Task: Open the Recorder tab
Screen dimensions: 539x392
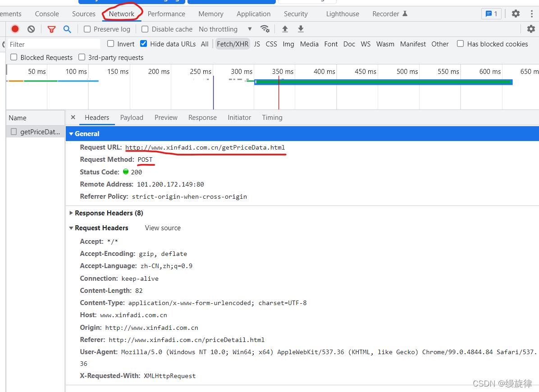Action: click(x=389, y=14)
